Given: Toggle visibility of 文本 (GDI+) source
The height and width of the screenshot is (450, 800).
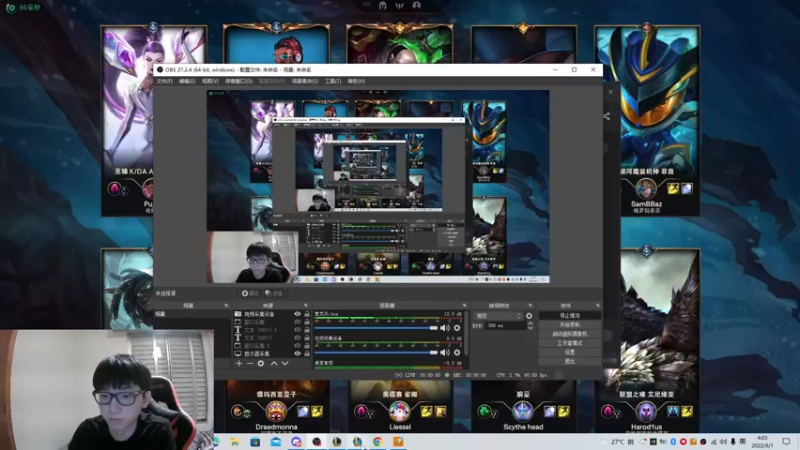Looking at the screenshot, I should pyautogui.click(x=297, y=337).
